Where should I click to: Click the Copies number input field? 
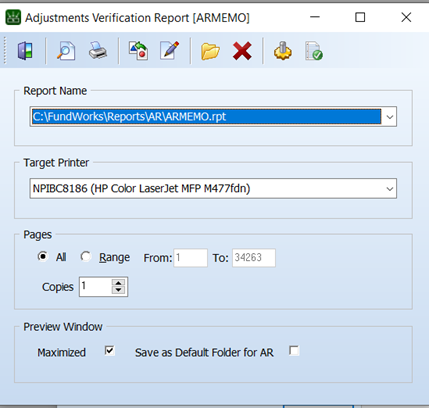pyautogui.click(x=96, y=287)
